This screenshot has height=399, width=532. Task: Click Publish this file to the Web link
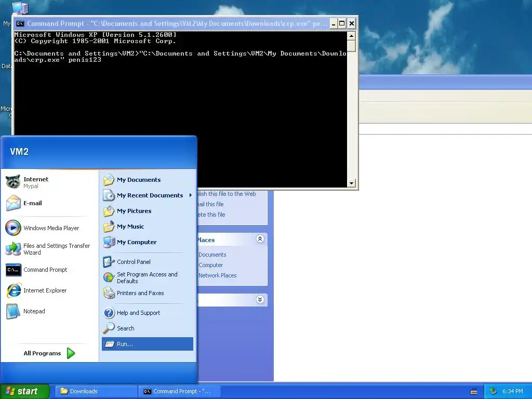click(227, 194)
